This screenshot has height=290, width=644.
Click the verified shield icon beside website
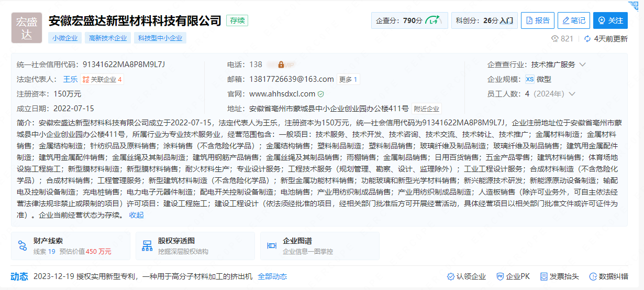tap(321, 94)
